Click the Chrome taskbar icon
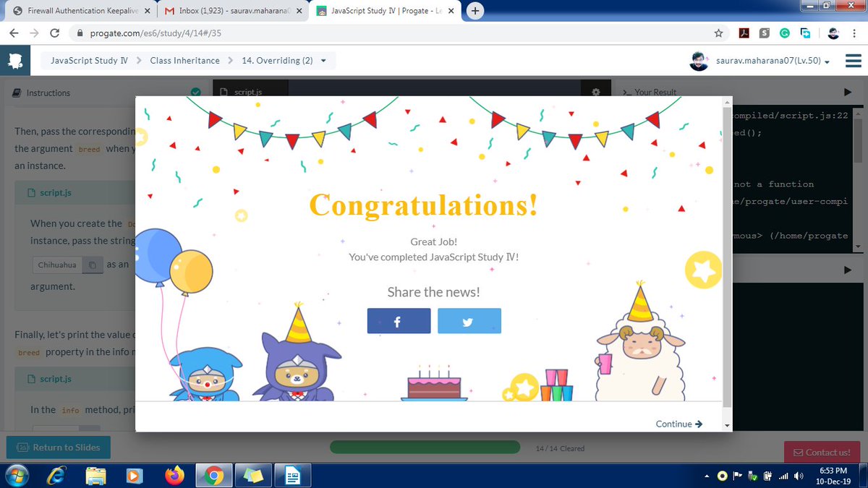This screenshot has width=868, height=488. tap(213, 476)
